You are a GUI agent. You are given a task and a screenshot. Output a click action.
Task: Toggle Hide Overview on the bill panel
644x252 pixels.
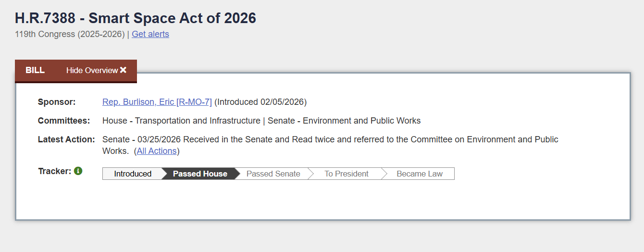pos(96,70)
